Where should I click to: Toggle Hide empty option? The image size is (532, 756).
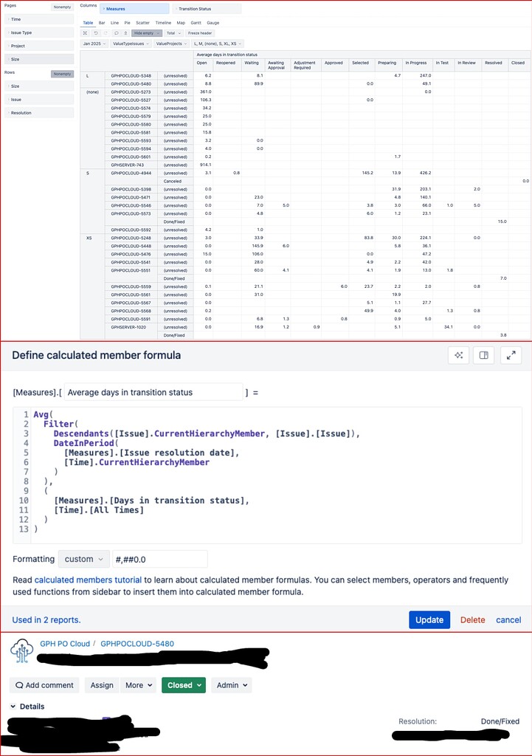pos(147,33)
